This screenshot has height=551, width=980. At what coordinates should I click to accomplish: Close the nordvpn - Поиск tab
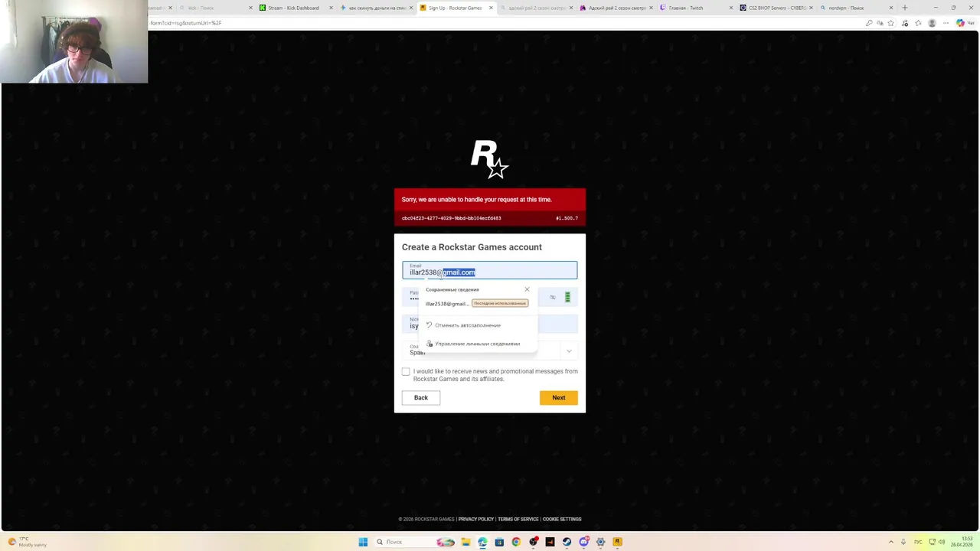(x=891, y=8)
